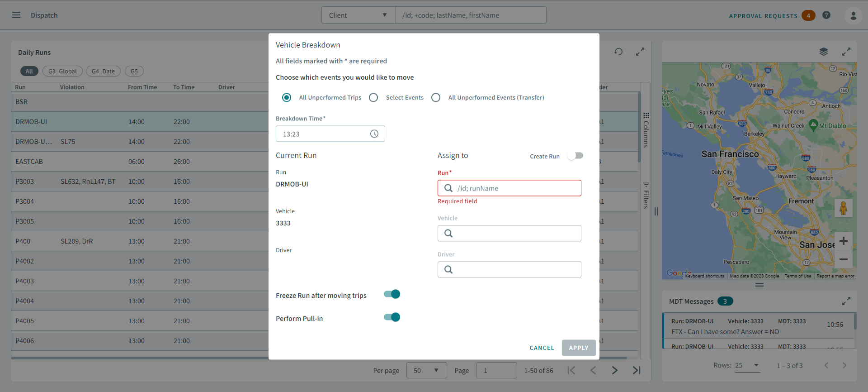Enable the Create Run toggle
This screenshot has height=392, width=868.
575,156
